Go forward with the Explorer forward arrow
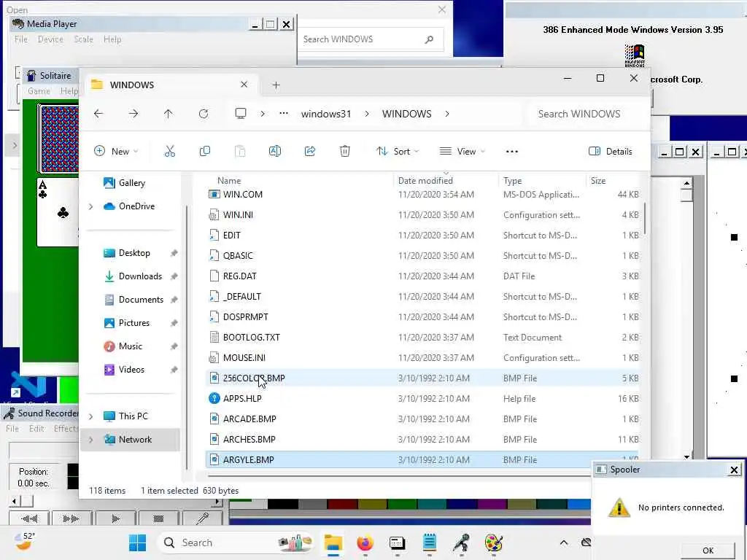This screenshot has height=560, width=747. 133,114
